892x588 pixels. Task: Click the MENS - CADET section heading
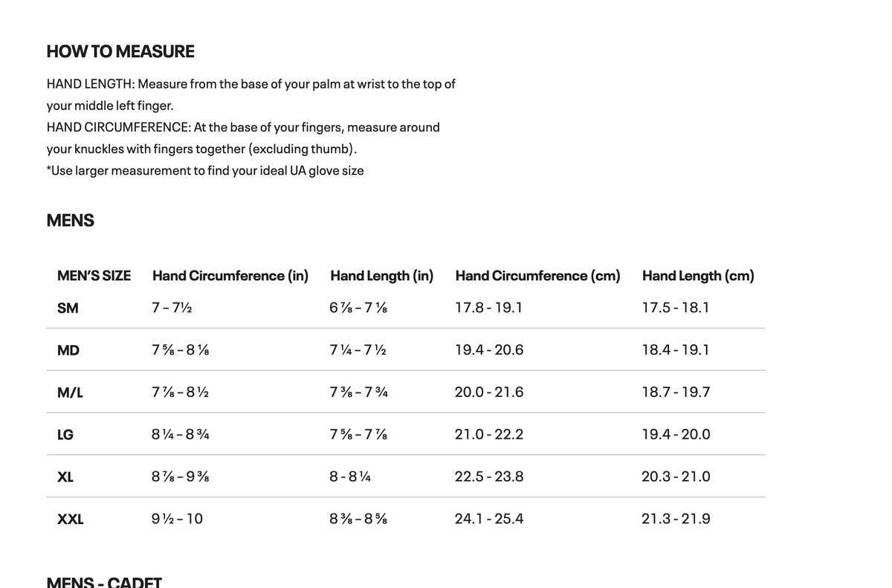point(104,581)
